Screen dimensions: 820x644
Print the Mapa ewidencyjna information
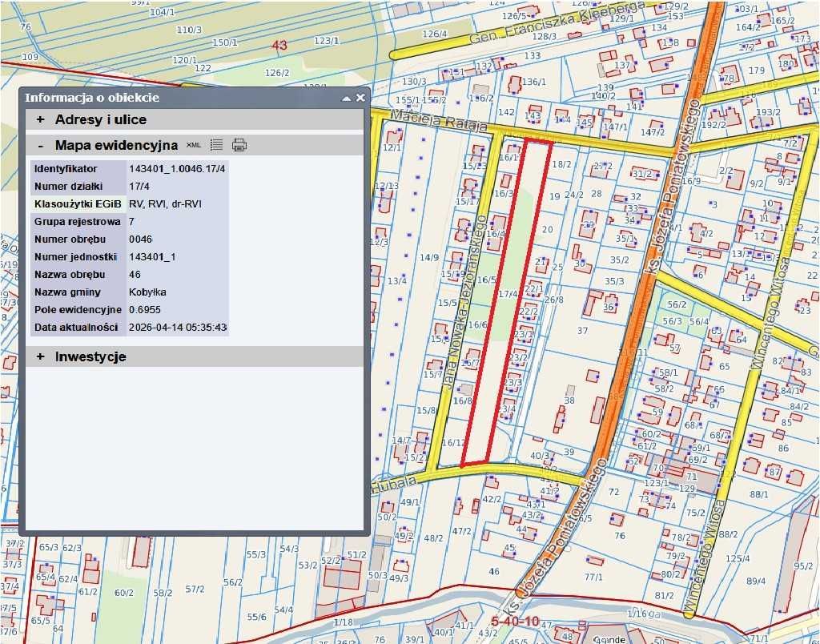(239, 145)
